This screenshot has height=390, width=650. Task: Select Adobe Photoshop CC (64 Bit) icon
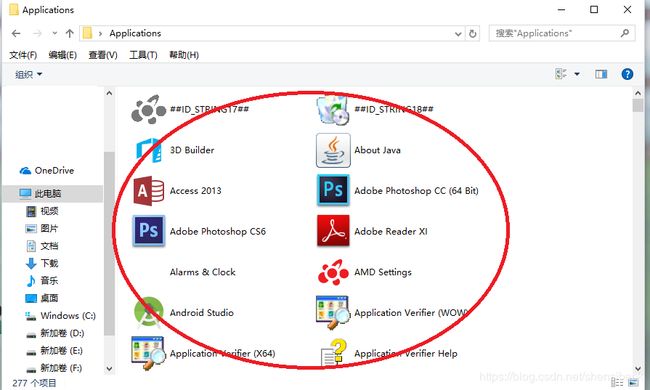pos(333,190)
